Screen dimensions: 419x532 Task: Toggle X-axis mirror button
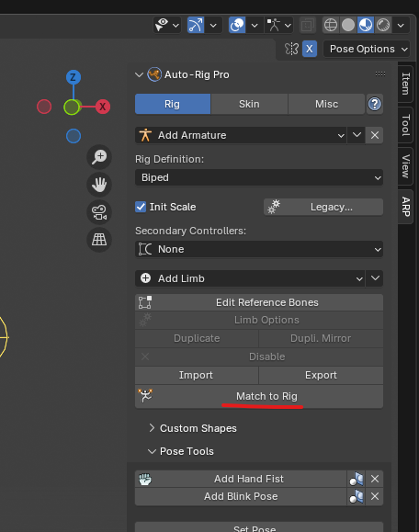pyautogui.click(x=310, y=49)
